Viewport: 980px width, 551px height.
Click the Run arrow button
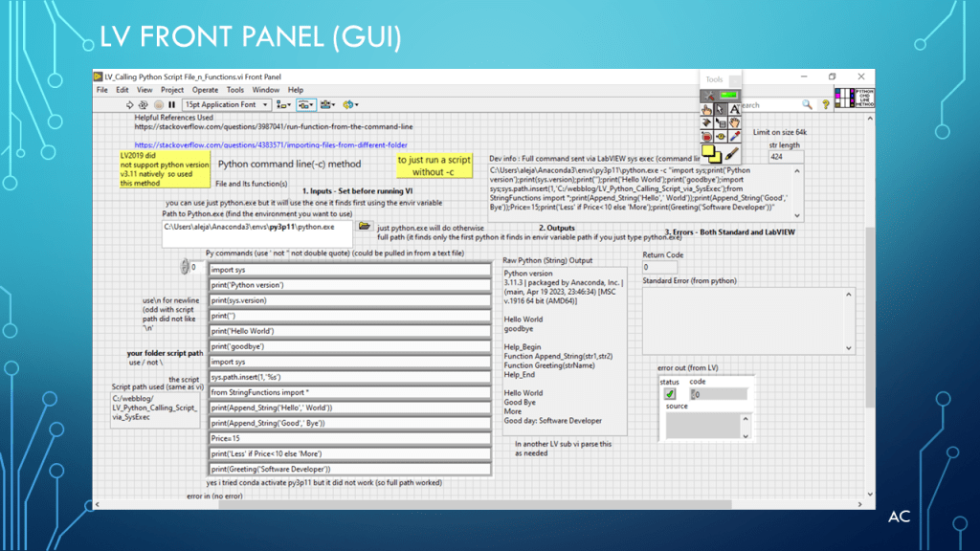[130, 104]
